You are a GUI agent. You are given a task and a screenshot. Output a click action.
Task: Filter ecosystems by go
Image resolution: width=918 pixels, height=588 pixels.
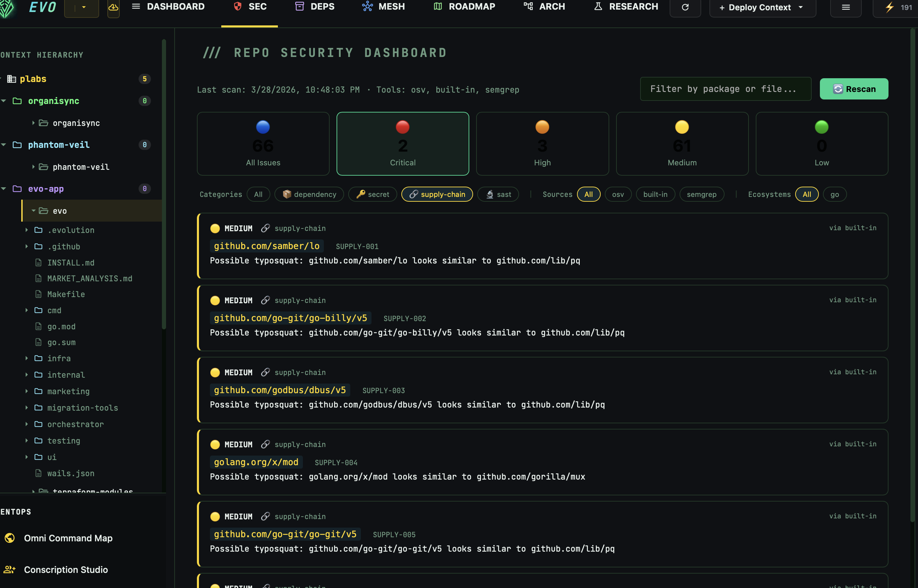click(x=835, y=195)
